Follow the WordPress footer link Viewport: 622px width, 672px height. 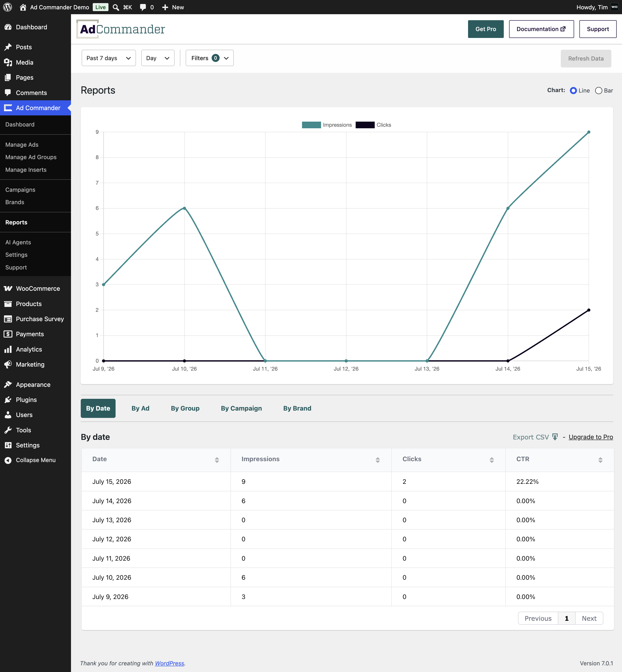pyautogui.click(x=169, y=663)
